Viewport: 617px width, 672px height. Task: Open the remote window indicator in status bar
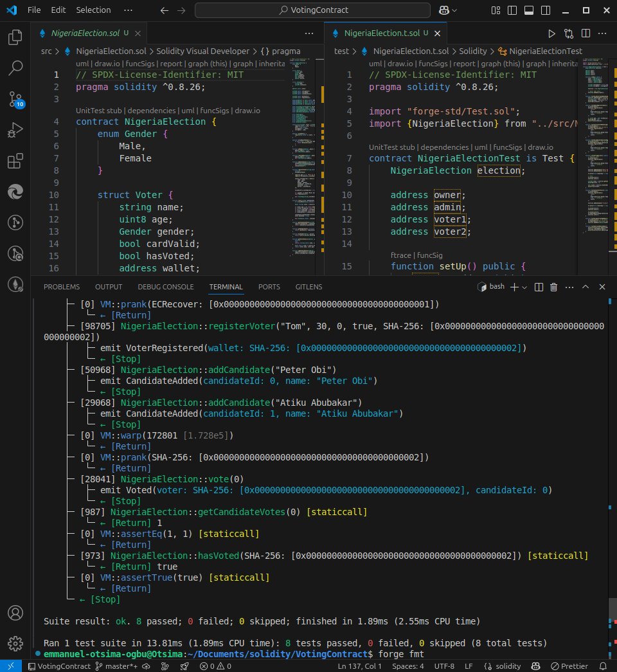[x=11, y=666]
